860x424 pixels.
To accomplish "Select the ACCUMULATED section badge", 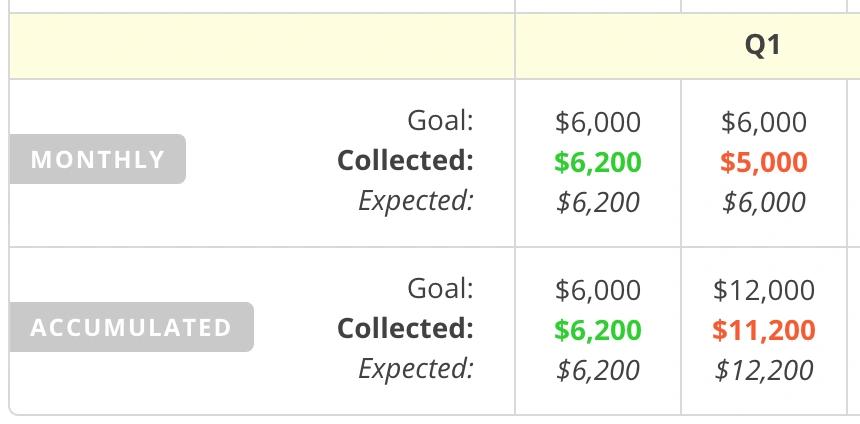I will [131, 327].
